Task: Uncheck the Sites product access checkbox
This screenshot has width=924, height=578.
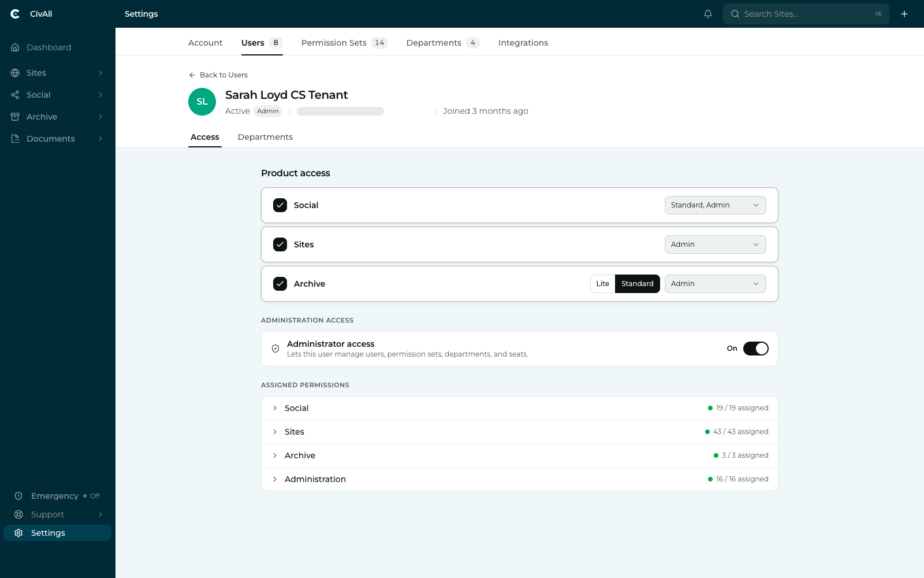Action: click(x=280, y=244)
